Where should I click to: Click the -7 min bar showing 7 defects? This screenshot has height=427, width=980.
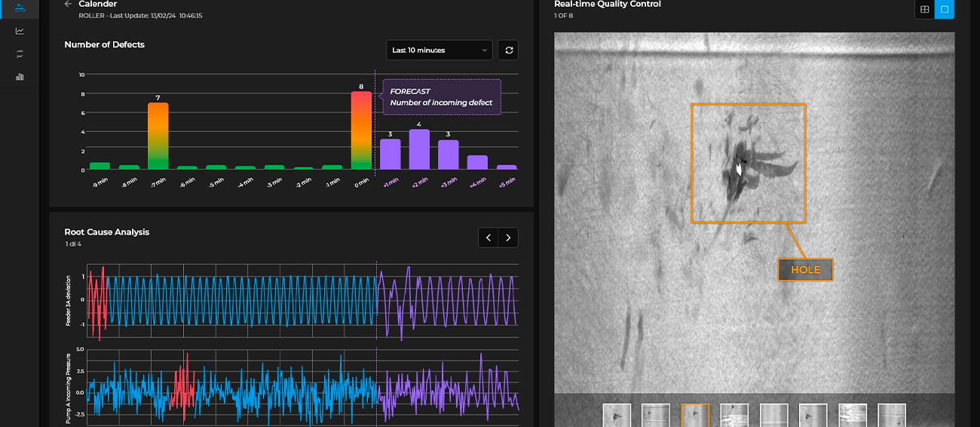(x=158, y=136)
